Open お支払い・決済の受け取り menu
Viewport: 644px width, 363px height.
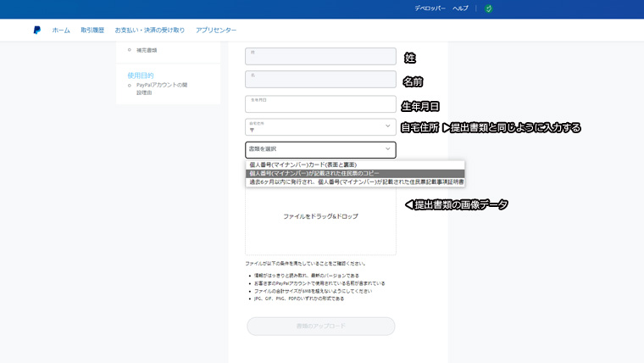point(150,30)
